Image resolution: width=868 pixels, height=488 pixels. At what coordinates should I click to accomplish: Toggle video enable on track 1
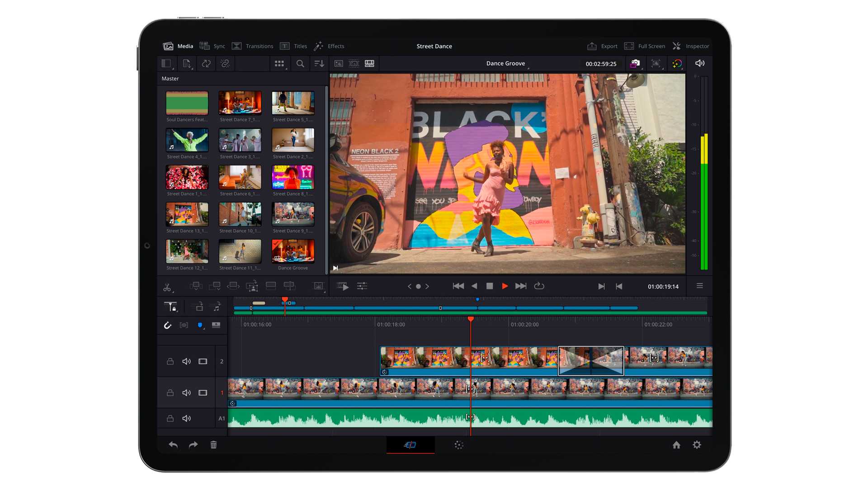click(203, 393)
